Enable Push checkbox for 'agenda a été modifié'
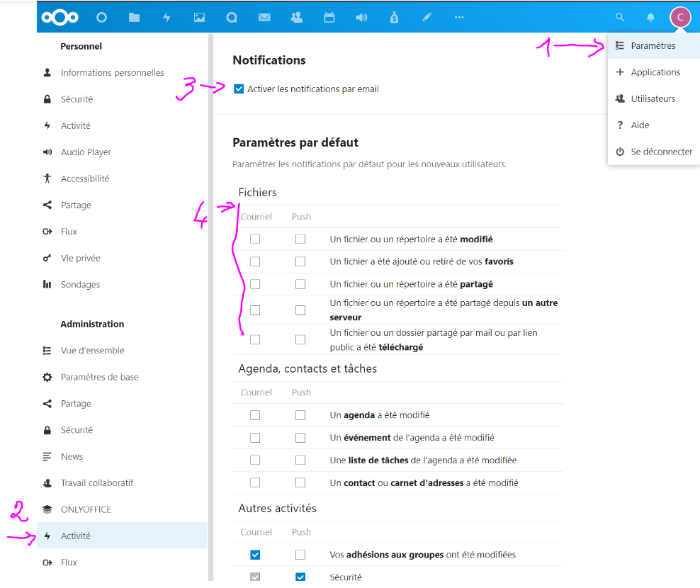700x588 pixels. click(x=300, y=415)
